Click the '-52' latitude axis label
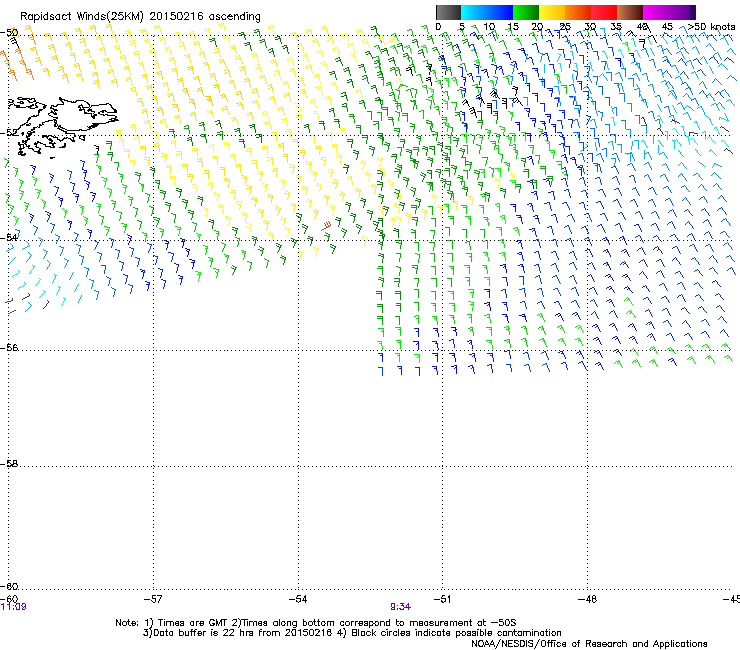Image resolution: width=740 pixels, height=650 pixels. pyautogui.click(x=9, y=133)
